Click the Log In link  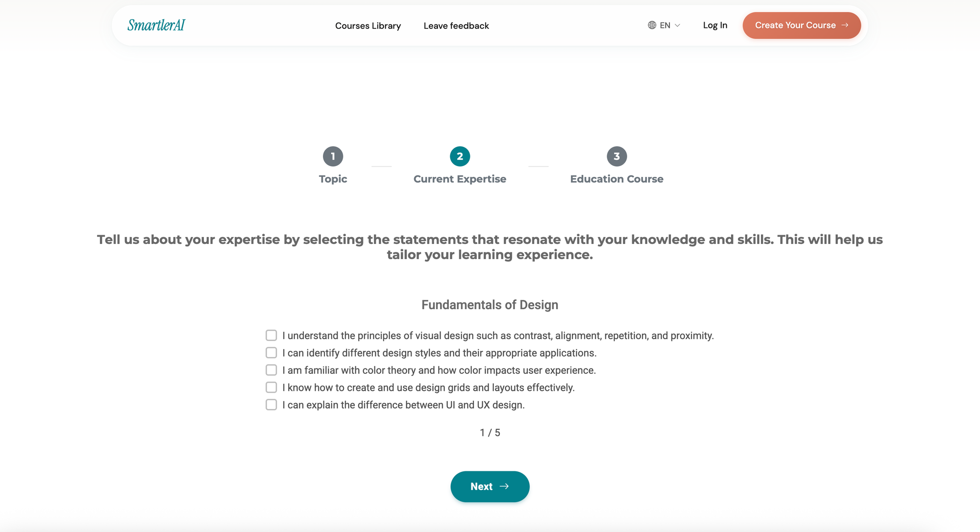tap(715, 25)
